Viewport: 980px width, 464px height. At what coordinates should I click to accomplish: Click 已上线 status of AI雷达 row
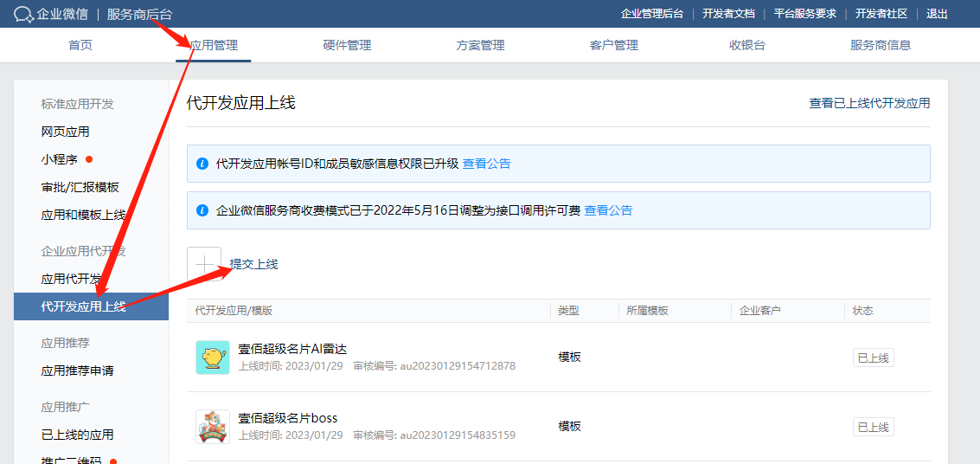point(873,358)
